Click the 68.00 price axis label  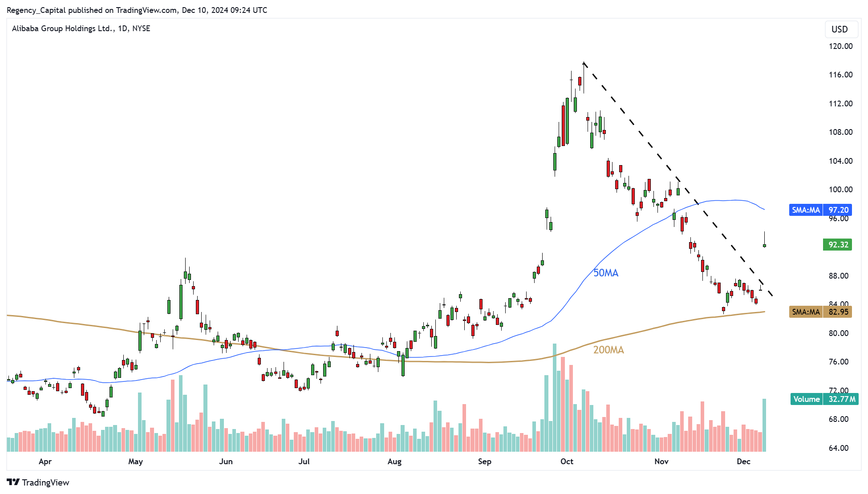(839, 419)
